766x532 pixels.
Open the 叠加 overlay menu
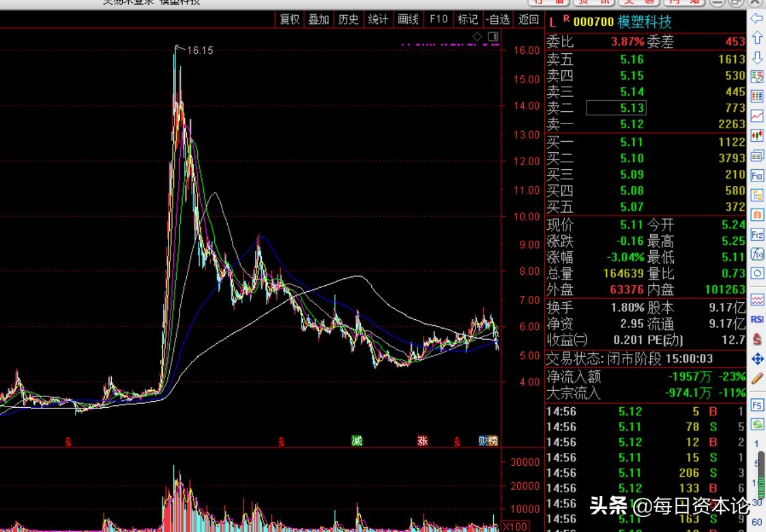(x=319, y=19)
